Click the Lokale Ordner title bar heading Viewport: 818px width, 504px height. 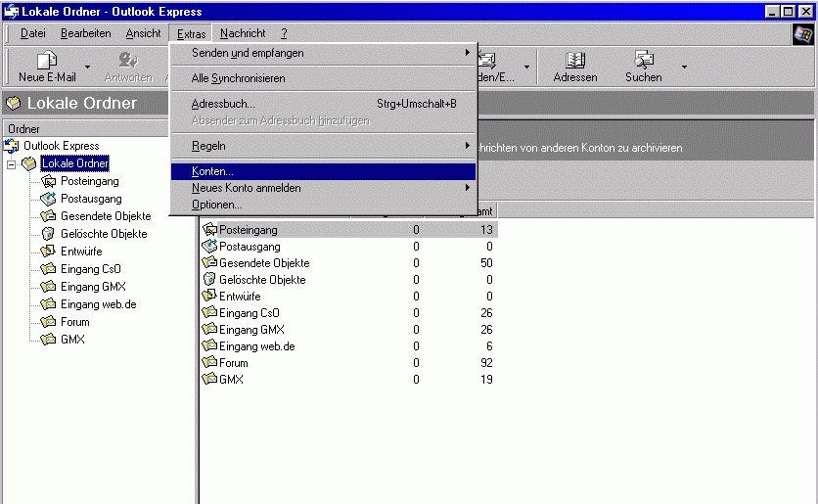coord(82,104)
